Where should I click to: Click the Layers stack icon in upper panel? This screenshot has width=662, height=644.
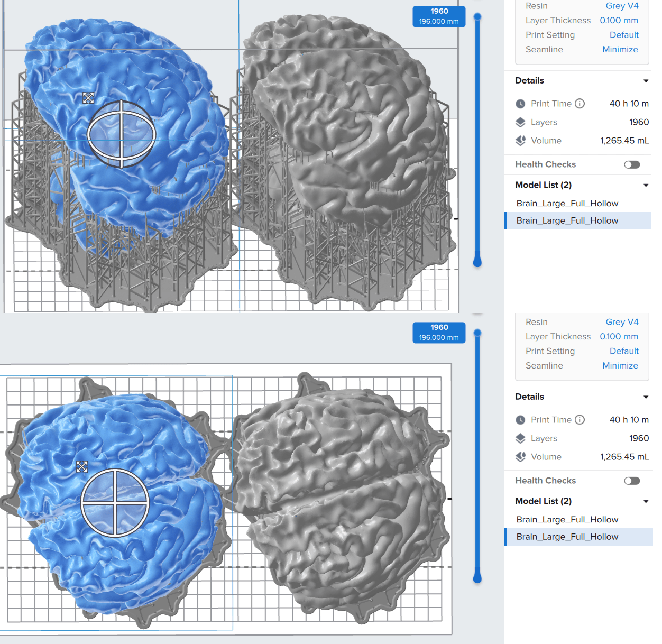coord(520,122)
